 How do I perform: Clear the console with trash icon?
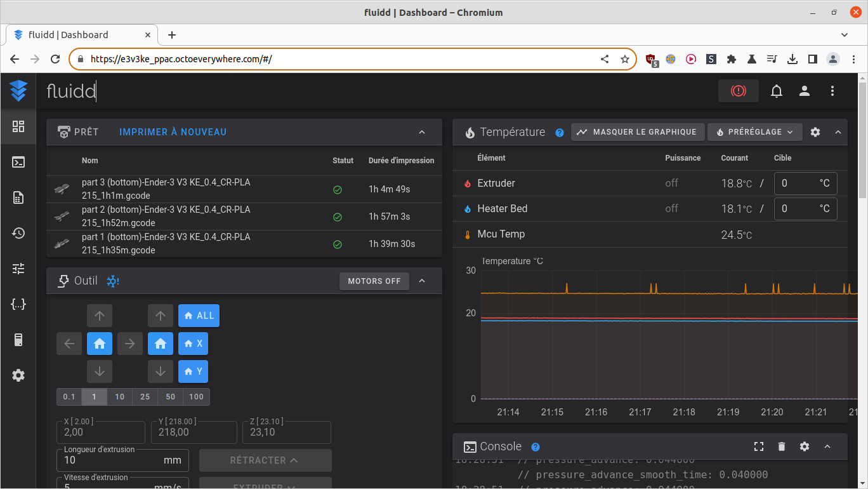click(x=782, y=446)
